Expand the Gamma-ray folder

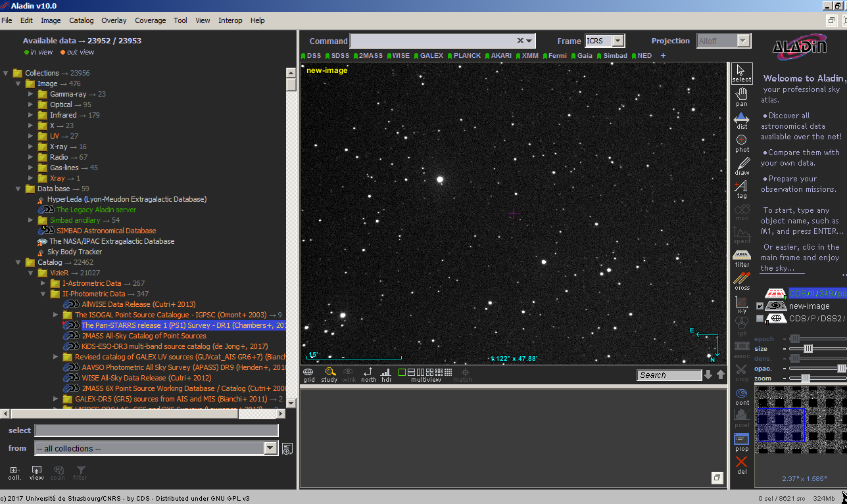click(30, 94)
